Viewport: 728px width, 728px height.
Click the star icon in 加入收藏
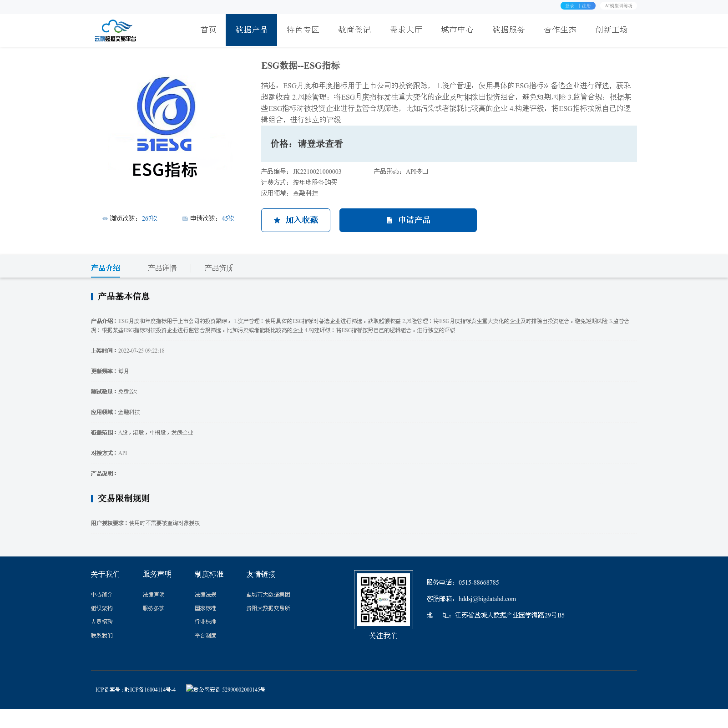tap(277, 220)
